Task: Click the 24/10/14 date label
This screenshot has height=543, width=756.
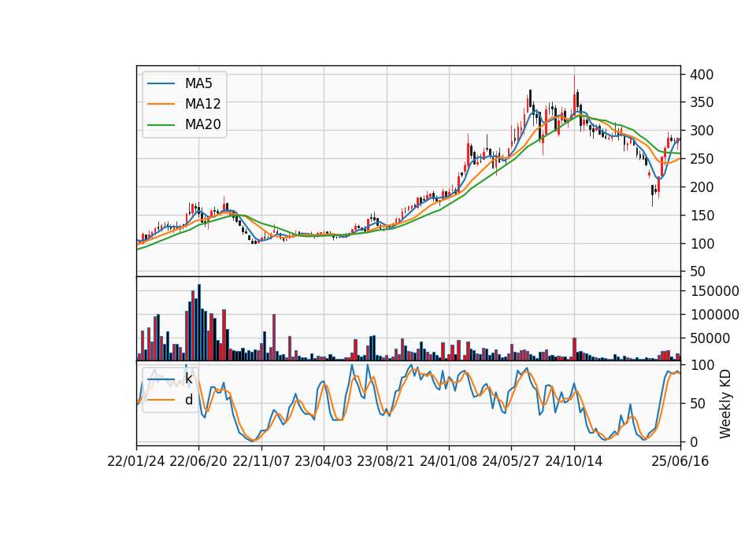Action: (x=574, y=461)
